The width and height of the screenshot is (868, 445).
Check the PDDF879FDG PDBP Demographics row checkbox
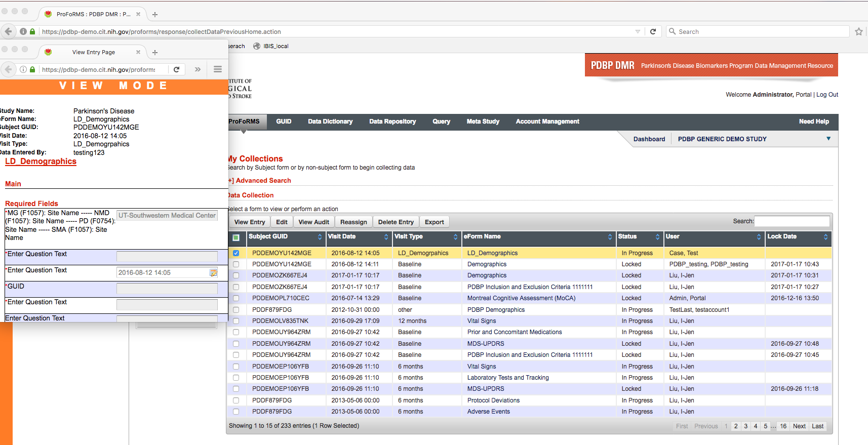[x=236, y=310]
